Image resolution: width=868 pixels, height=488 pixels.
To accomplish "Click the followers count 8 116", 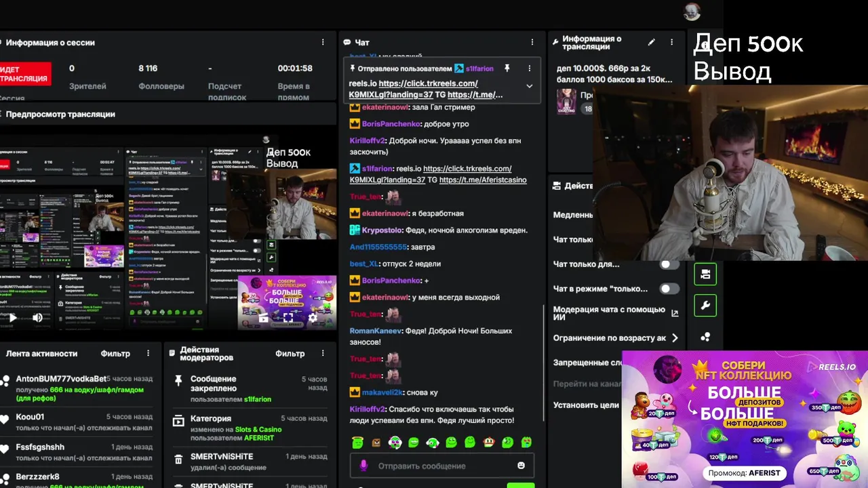I will point(148,68).
